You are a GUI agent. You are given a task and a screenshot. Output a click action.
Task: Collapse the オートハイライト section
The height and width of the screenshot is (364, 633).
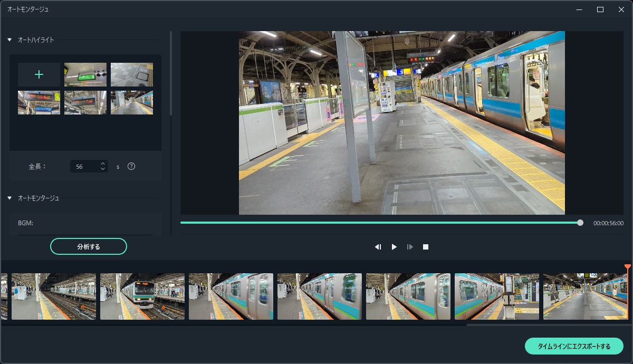point(9,40)
